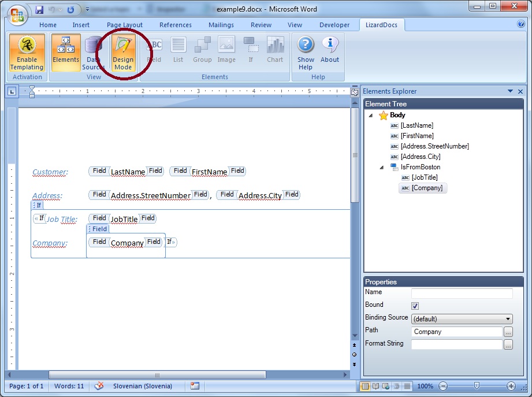Save the document from Quick Access Toolbar

pos(39,9)
